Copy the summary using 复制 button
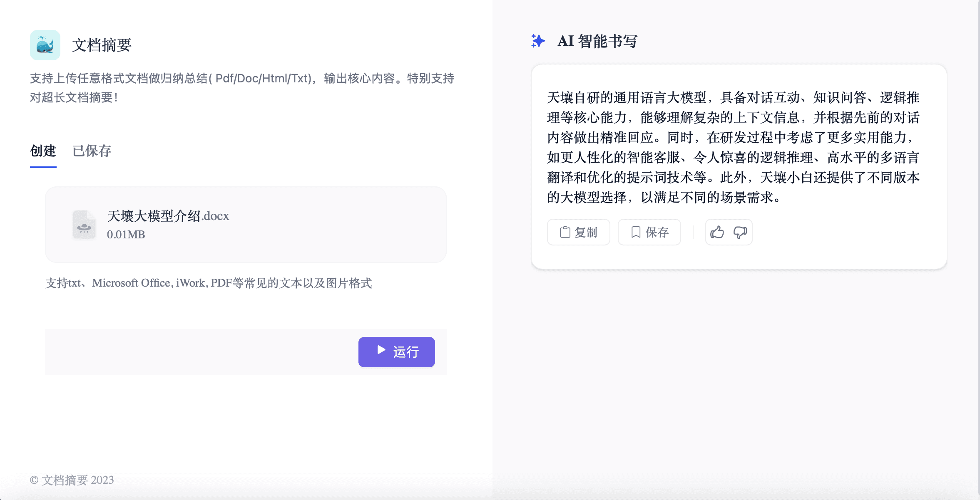This screenshot has height=500, width=980. point(578,232)
